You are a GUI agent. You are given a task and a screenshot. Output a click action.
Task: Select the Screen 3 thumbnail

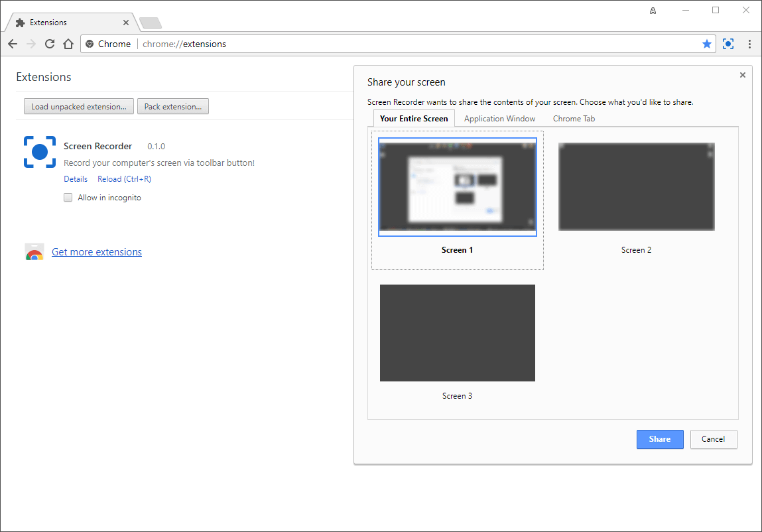pos(458,332)
